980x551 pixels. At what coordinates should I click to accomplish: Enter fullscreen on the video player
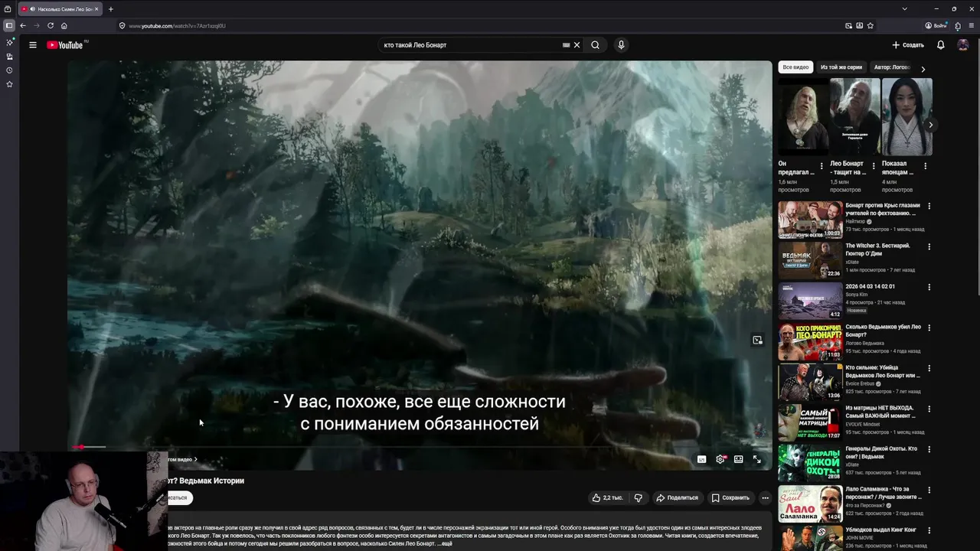tap(757, 459)
